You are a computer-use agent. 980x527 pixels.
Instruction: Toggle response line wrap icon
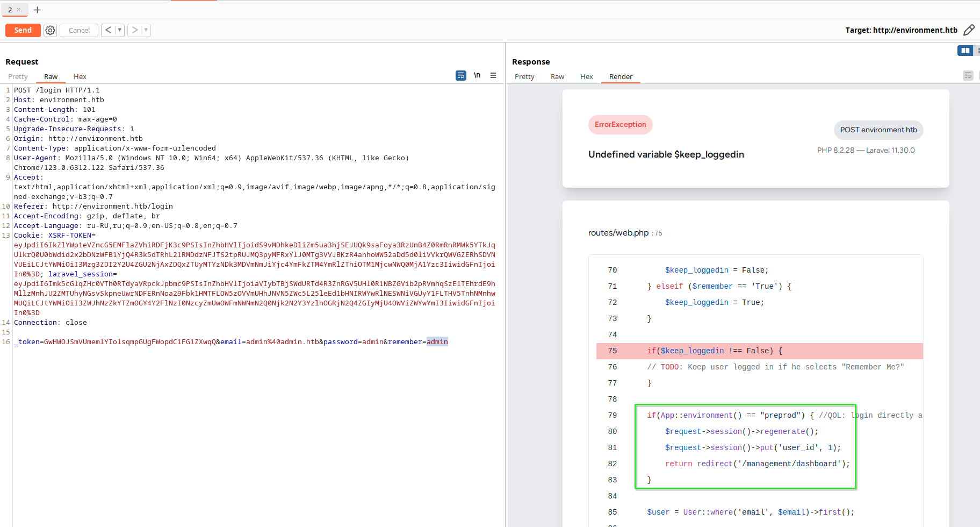(968, 75)
